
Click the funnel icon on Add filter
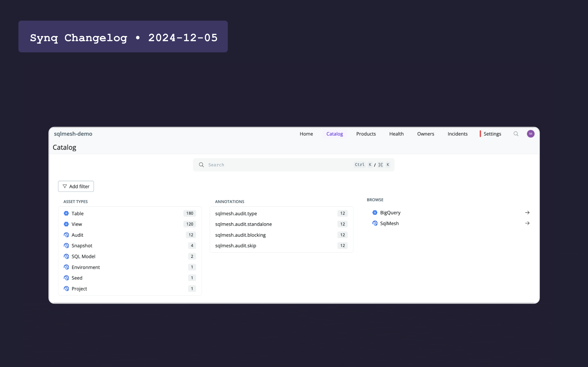coord(65,186)
